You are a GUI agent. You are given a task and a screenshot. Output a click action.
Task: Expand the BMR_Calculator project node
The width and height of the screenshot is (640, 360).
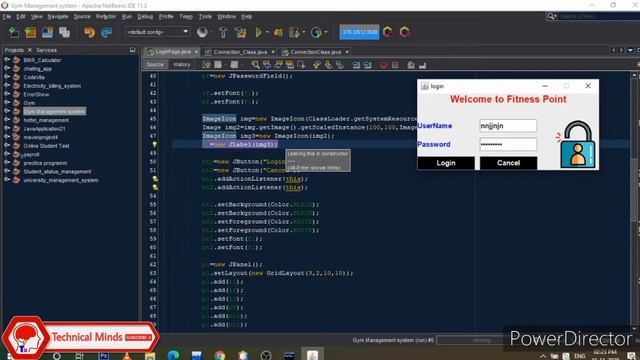click(7, 60)
